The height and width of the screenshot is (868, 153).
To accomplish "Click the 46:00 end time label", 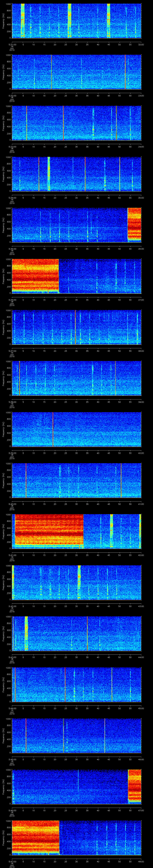I will [141, 759].
